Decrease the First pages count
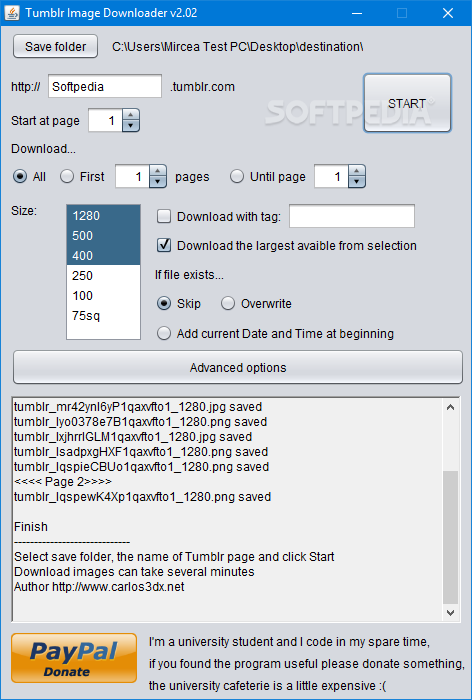This screenshot has height=700, width=472. click(158, 182)
